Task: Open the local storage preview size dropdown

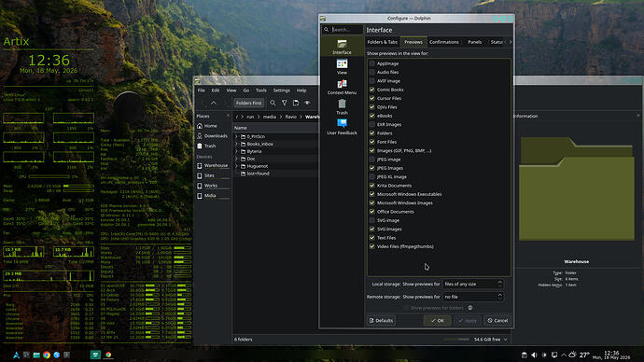Action: point(472,284)
